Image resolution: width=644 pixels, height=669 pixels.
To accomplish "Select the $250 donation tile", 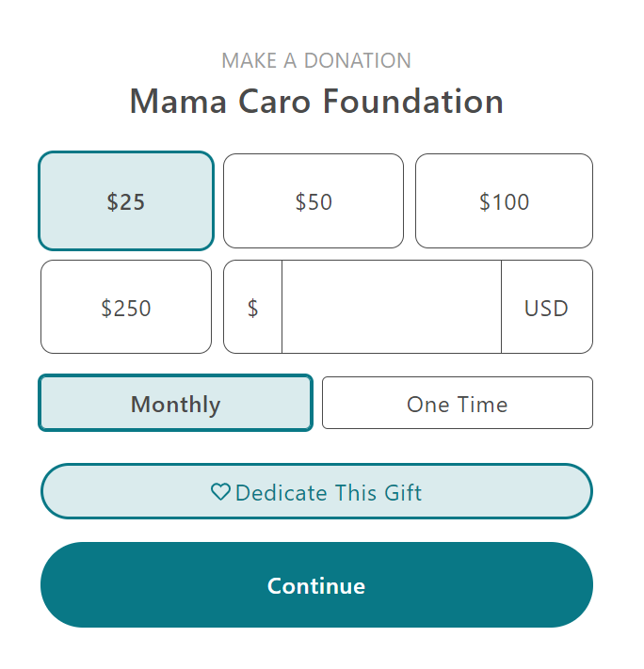I will 126,308.
